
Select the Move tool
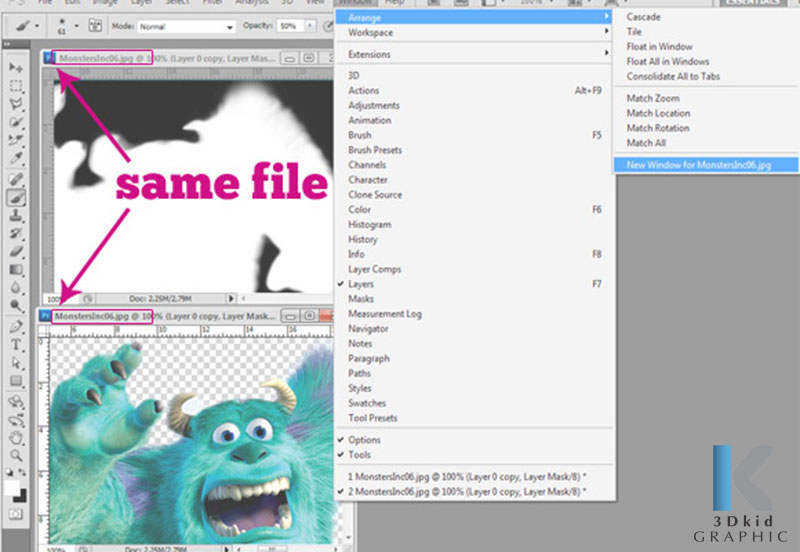tap(16, 67)
